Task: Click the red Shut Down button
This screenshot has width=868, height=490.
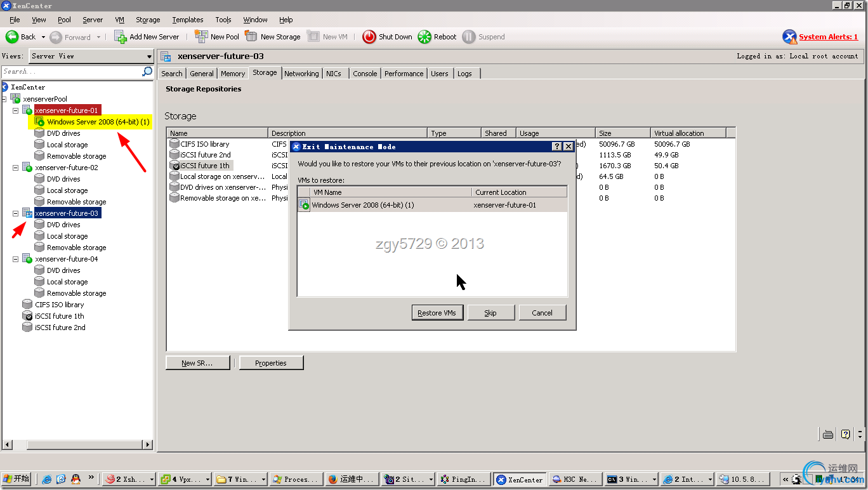Action: pos(388,37)
